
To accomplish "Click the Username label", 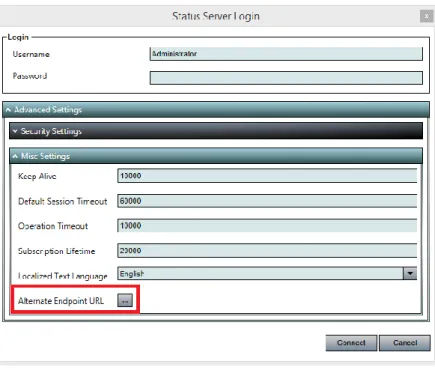I will 31,54.
